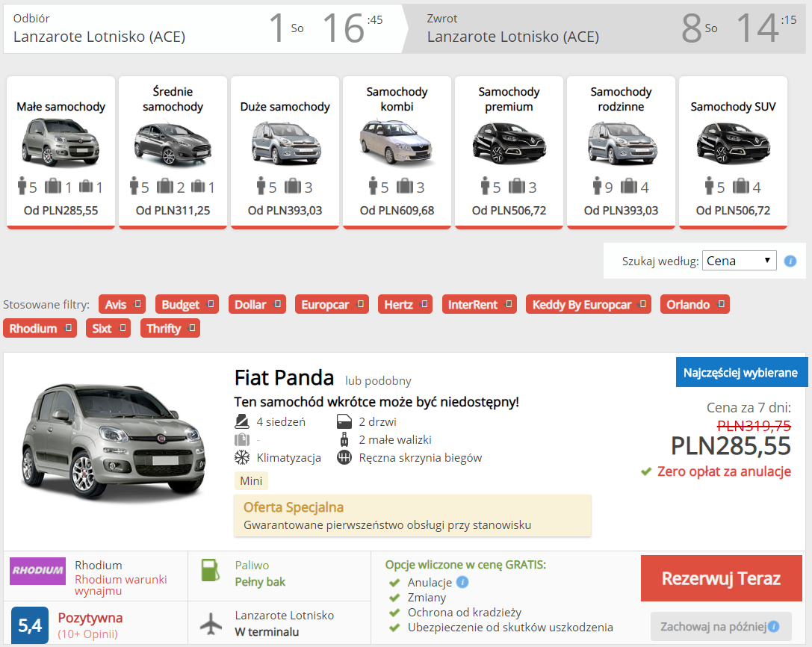Viewport: 812px width, 647px height.
Task: Click the info icon next to Anulacje
Action: (x=462, y=582)
